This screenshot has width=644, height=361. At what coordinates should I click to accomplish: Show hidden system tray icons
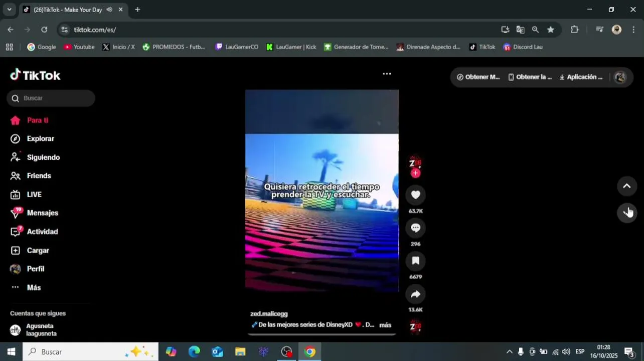[x=509, y=351]
